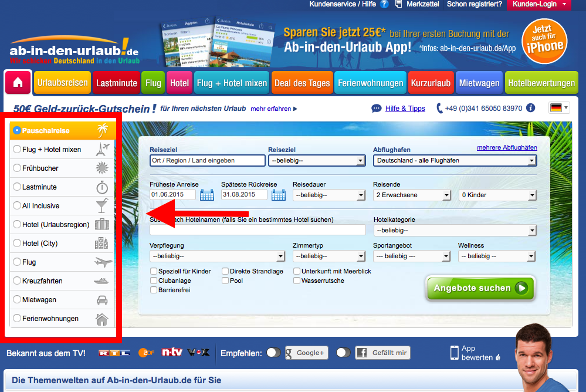Open the Verpflegung dropdown
The width and height of the screenshot is (586, 392).
217,256
